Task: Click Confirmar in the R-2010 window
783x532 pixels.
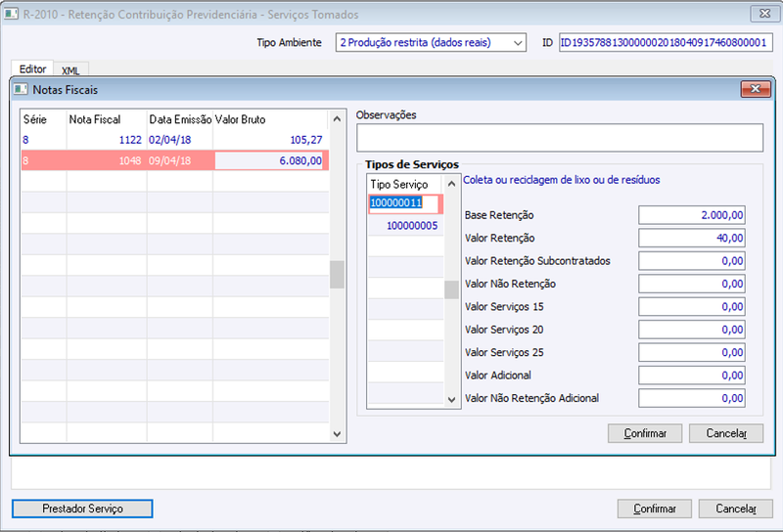Action: click(654, 509)
